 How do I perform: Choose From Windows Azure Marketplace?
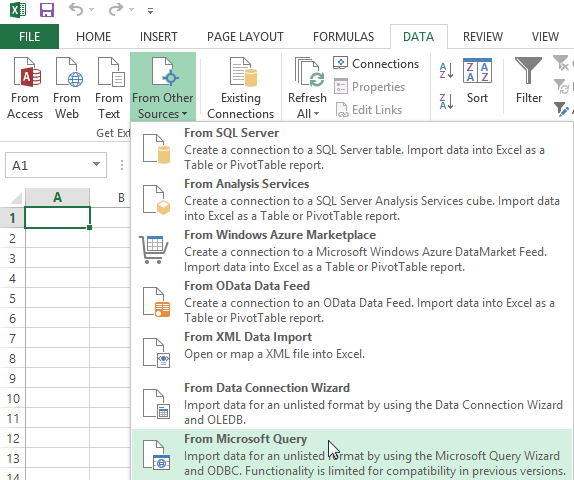[352, 250]
